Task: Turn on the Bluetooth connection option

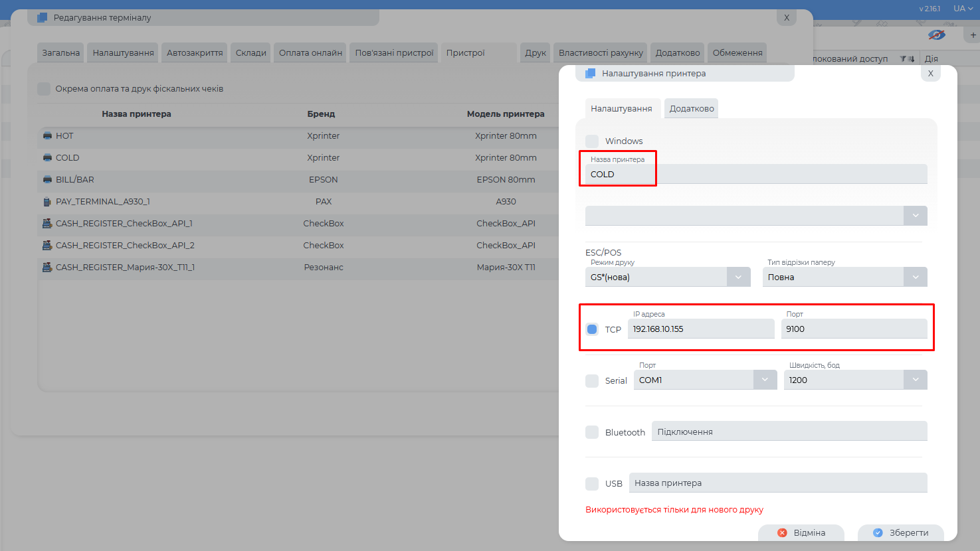Action: [x=592, y=432]
